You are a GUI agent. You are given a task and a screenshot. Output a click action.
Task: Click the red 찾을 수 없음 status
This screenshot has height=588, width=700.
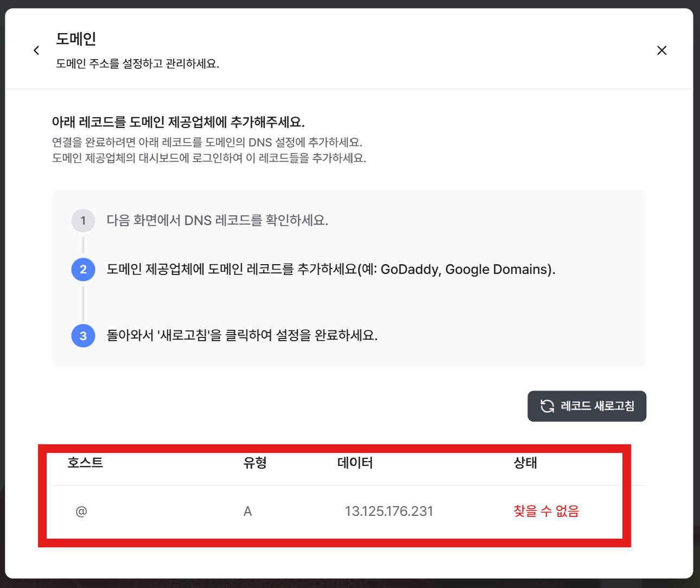(546, 511)
